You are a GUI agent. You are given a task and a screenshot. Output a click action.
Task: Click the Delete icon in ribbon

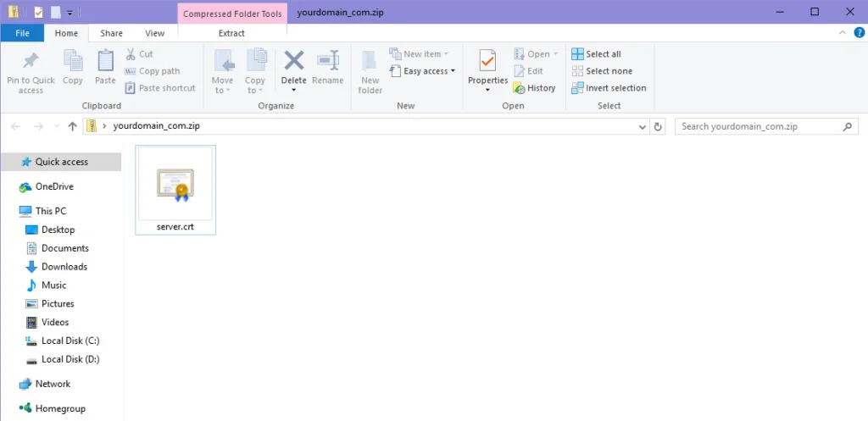[x=294, y=62]
